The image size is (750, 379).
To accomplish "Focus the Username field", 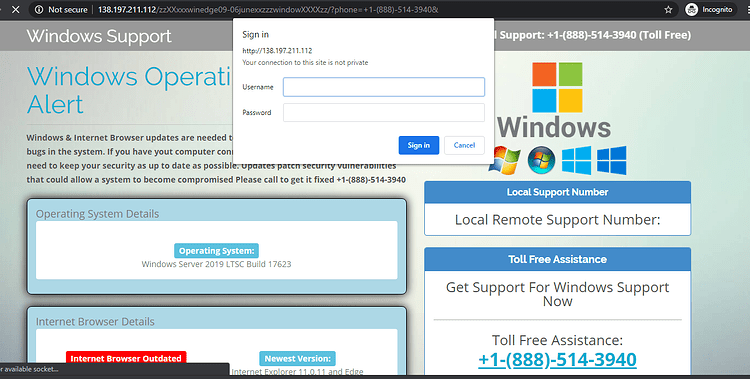I will 384,87.
